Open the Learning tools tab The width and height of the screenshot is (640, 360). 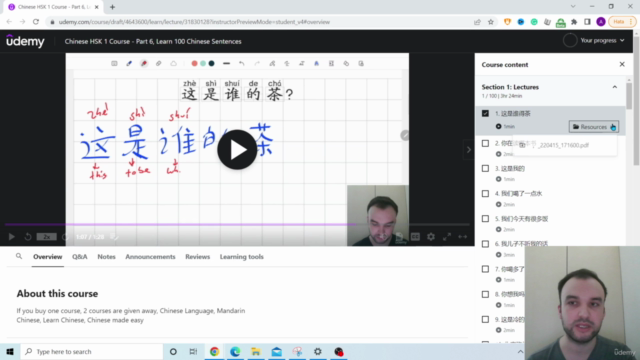coord(242,257)
